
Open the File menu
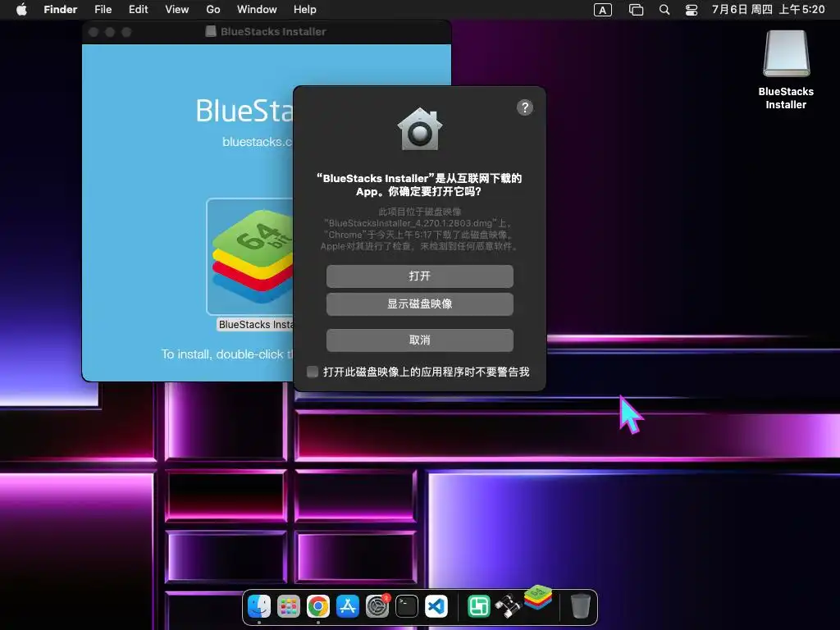103,10
